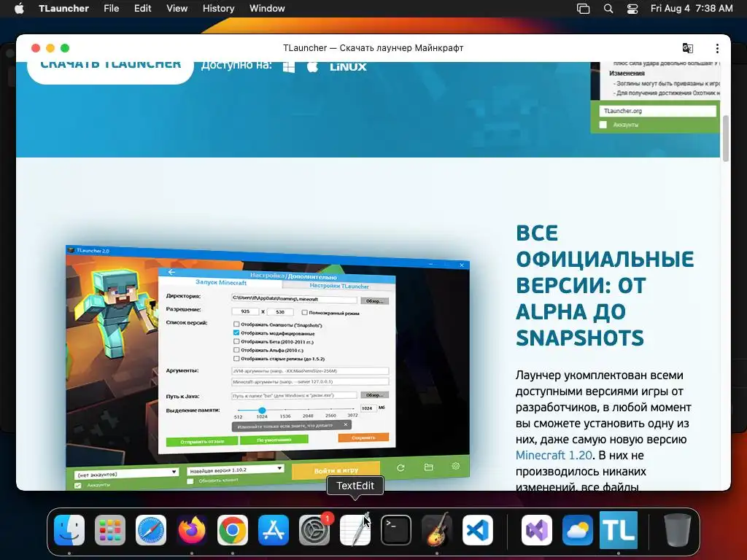Click the date and time in menu bar
The height and width of the screenshot is (560, 747).
[692, 9]
